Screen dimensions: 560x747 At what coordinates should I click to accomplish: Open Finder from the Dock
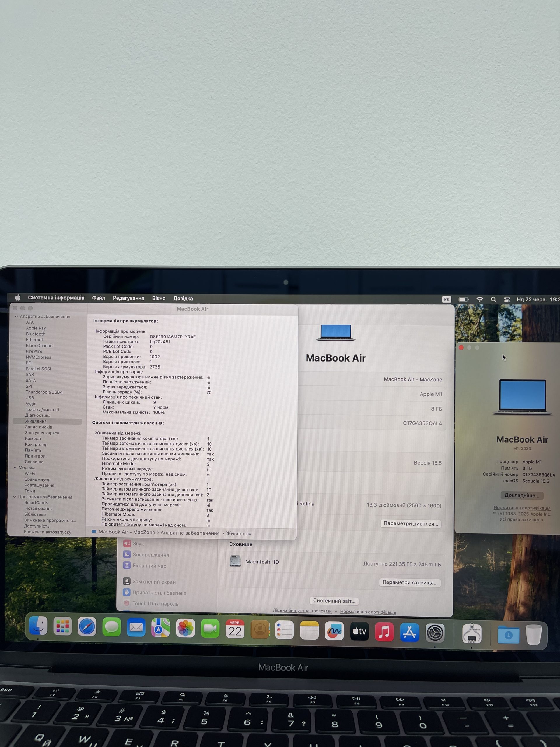coord(38,626)
